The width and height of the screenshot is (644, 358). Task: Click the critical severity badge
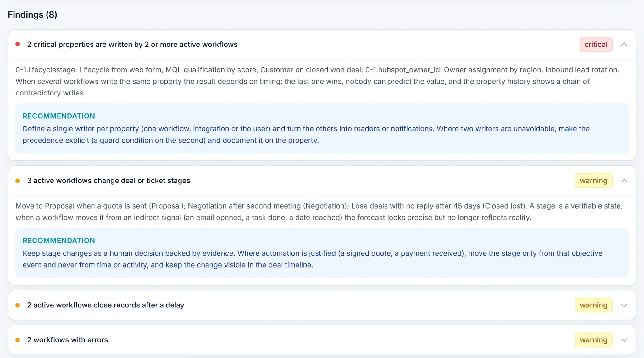[x=596, y=44]
